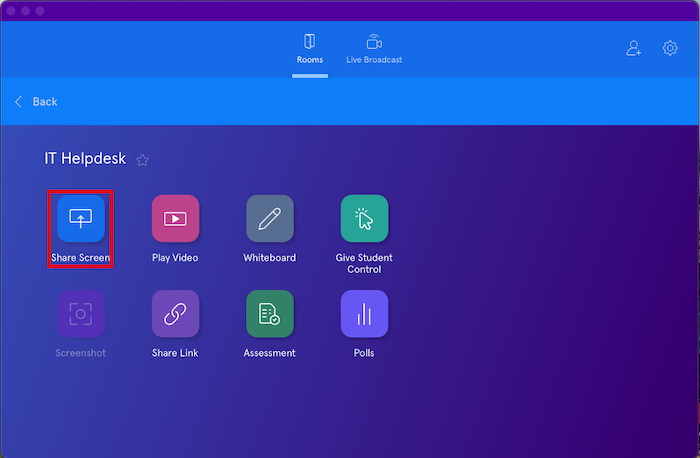
Task: Click the Live Broadcast camera icon
Action: coord(374,42)
